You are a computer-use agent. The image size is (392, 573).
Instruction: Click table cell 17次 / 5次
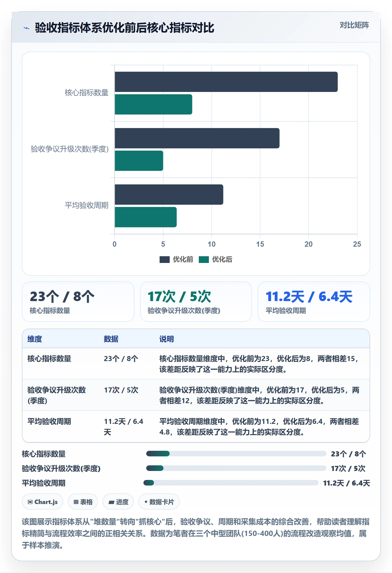(x=121, y=390)
